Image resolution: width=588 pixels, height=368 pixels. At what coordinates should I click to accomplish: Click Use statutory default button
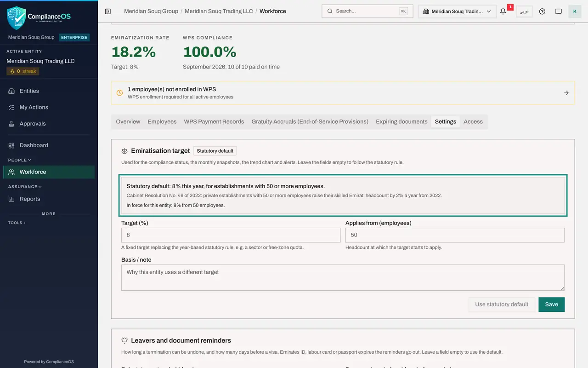(x=502, y=305)
